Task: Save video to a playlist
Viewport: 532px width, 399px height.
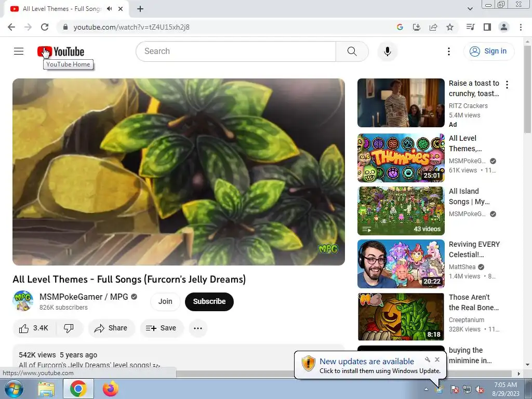Action: click(161, 328)
